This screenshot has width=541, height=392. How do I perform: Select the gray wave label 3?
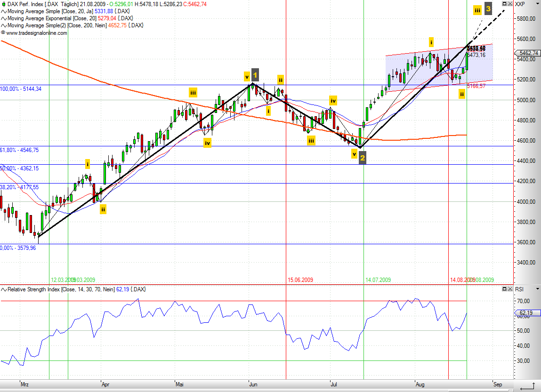pyautogui.click(x=488, y=8)
